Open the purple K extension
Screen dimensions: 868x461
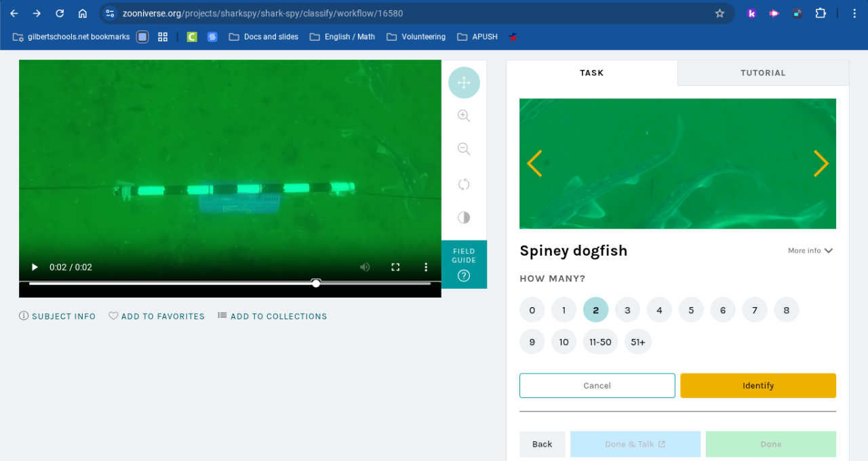pos(751,14)
